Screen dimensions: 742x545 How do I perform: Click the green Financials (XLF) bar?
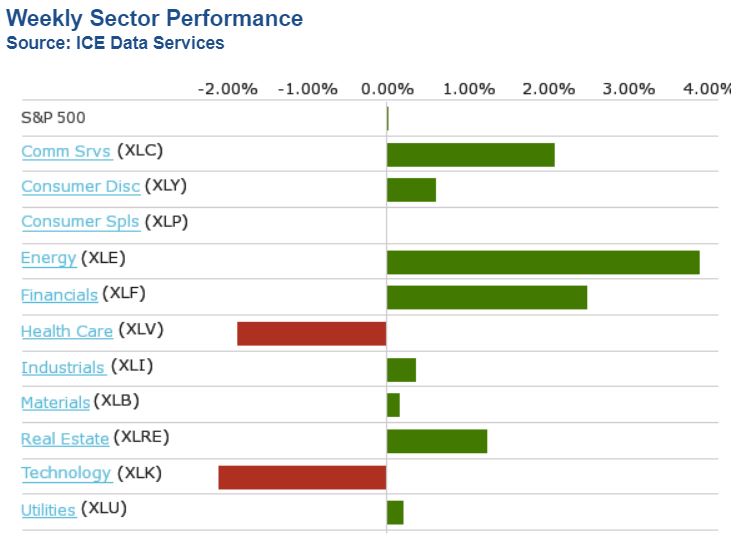pyautogui.click(x=487, y=298)
